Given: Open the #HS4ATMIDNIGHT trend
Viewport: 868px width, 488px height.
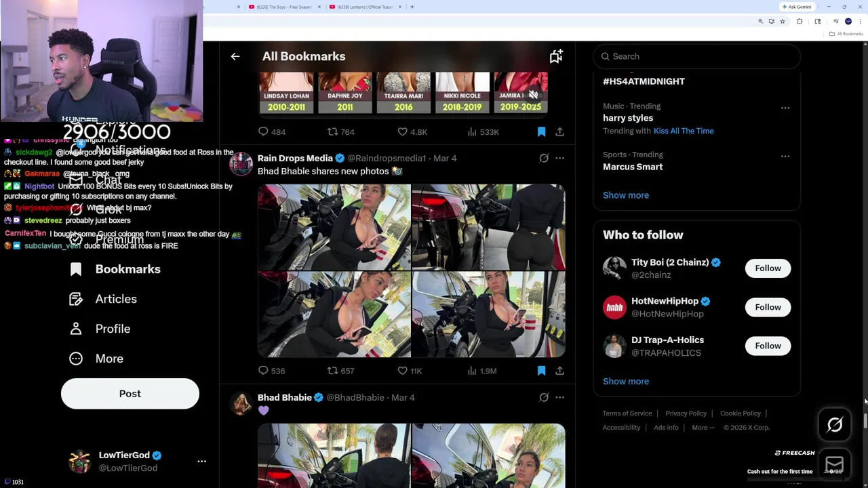Looking at the screenshot, I should (644, 81).
